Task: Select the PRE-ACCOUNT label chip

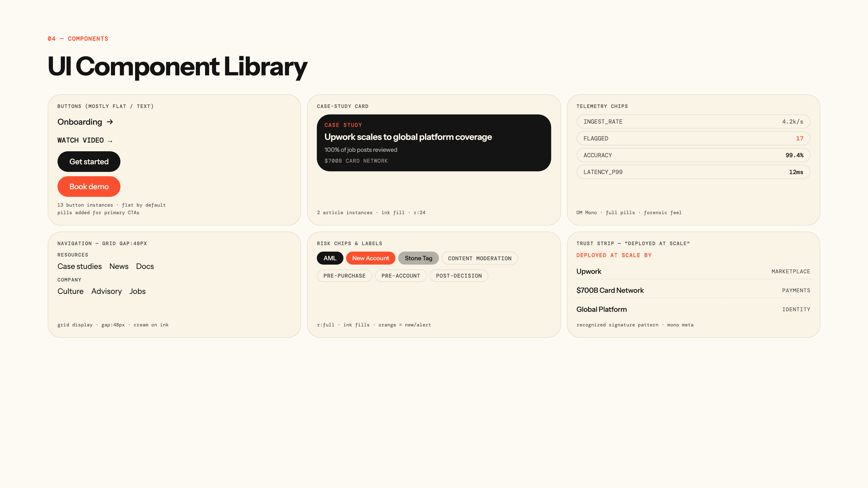Action: [x=401, y=276]
